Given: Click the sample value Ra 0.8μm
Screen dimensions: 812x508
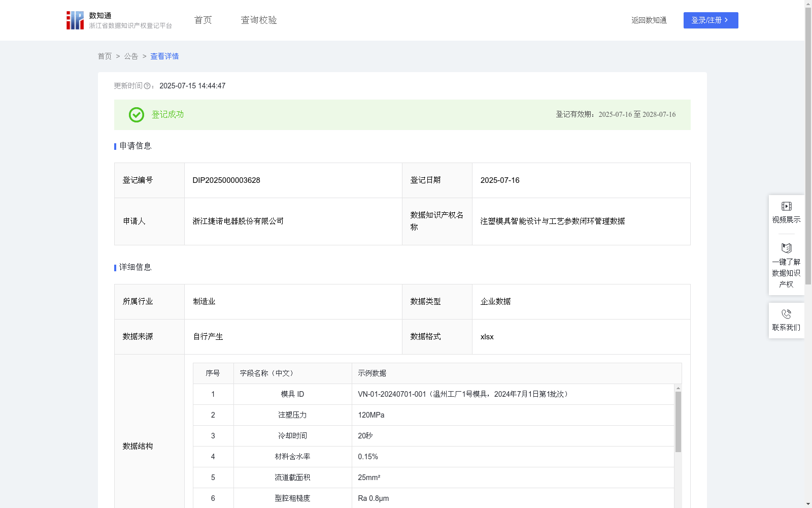Looking at the screenshot, I should (x=374, y=498).
